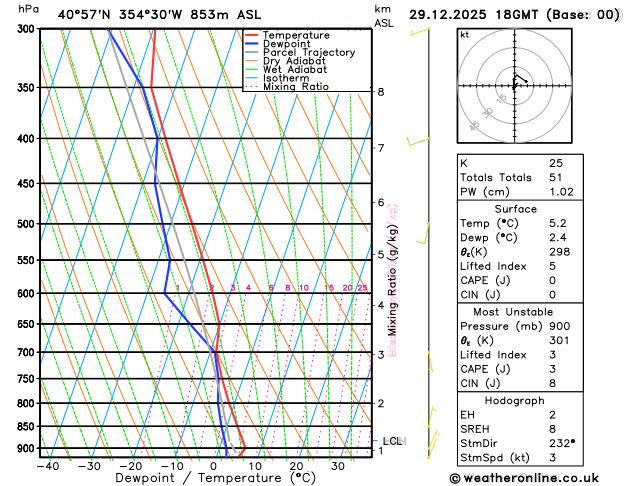Click the wind barb at 300 hPa
629x486 pixels.
point(420,31)
